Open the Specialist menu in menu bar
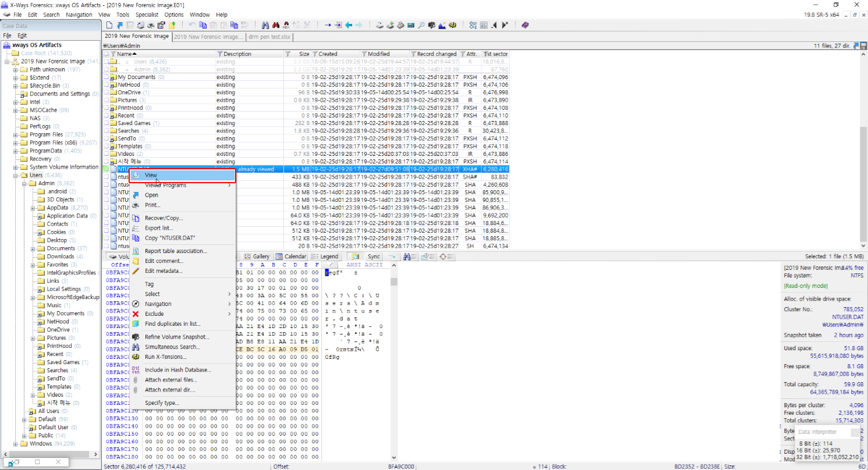 pos(146,15)
